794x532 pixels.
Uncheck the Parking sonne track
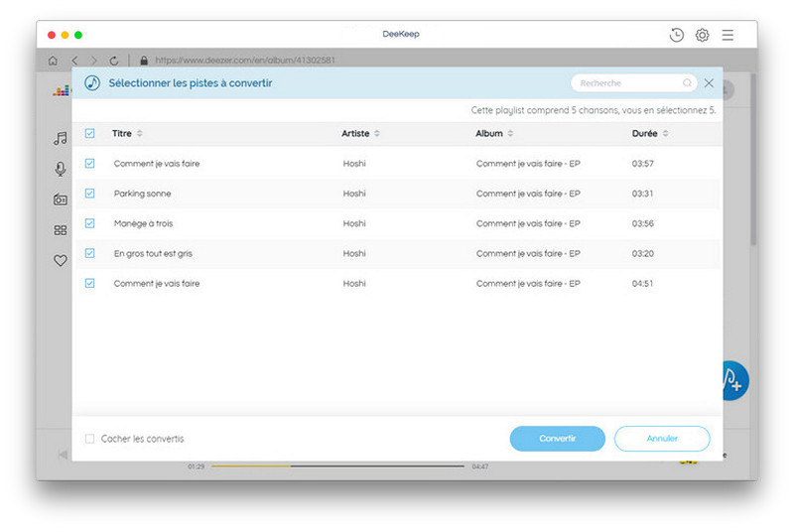(x=89, y=193)
